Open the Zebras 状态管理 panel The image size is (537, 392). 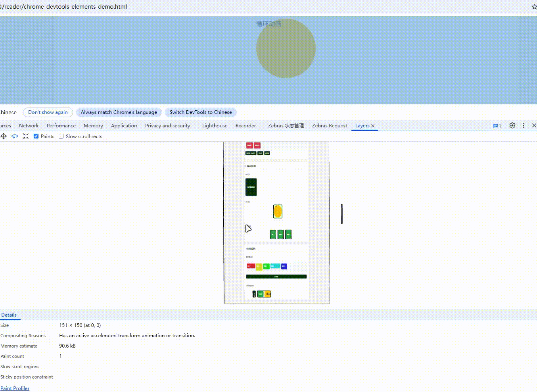[285, 125]
